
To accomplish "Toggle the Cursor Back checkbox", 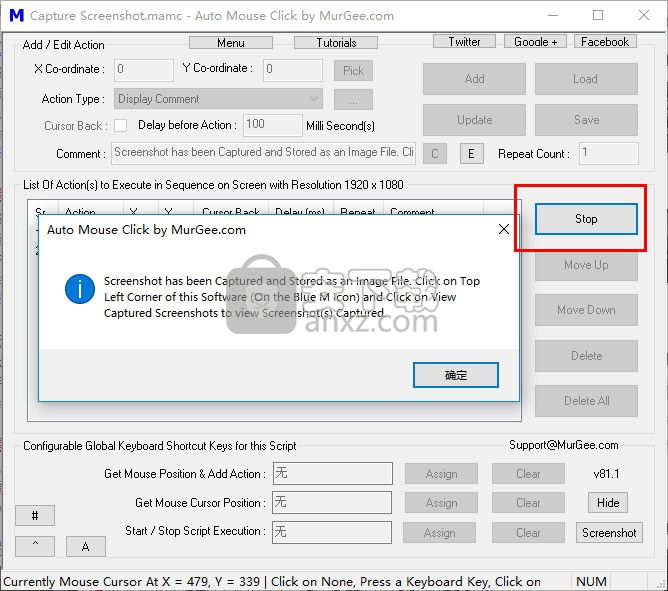I will (x=121, y=126).
